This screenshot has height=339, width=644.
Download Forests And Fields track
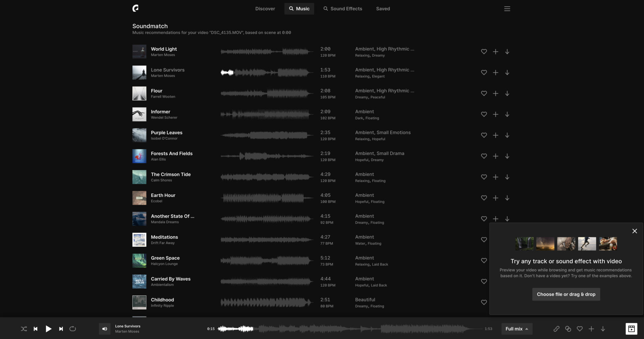tap(507, 156)
